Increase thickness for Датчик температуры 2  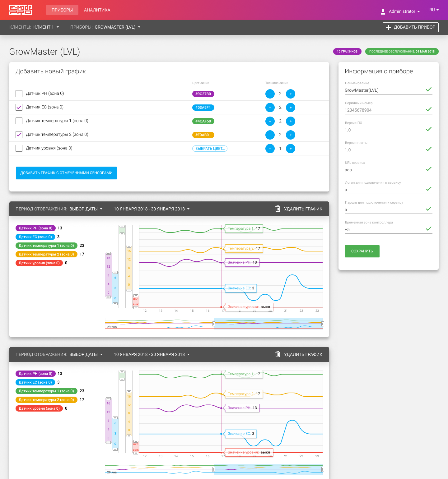291,135
